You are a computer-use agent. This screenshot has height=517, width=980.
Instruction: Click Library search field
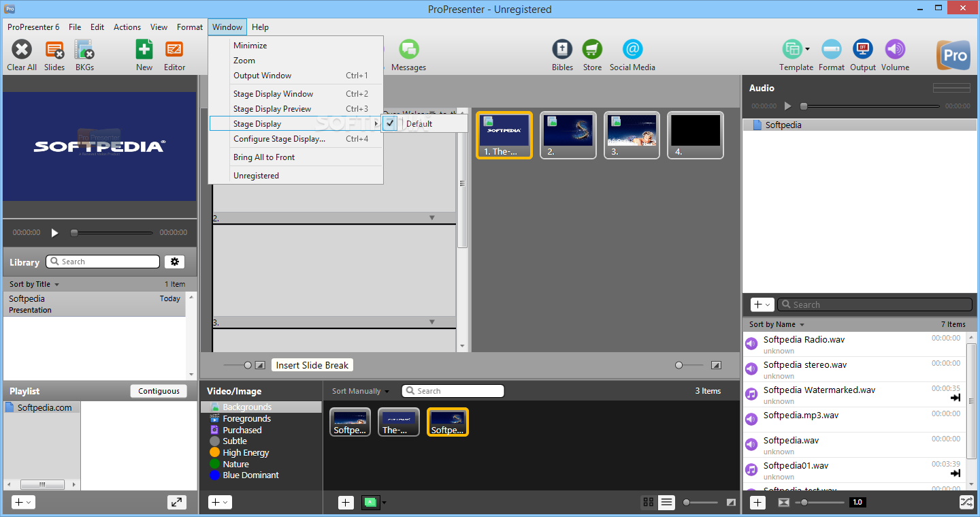[103, 262]
